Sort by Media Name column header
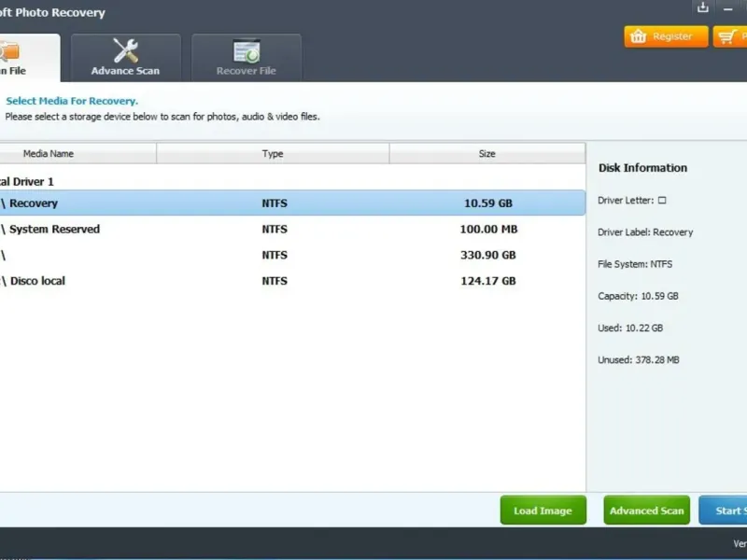This screenshot has height=560, width=747. 78,154
